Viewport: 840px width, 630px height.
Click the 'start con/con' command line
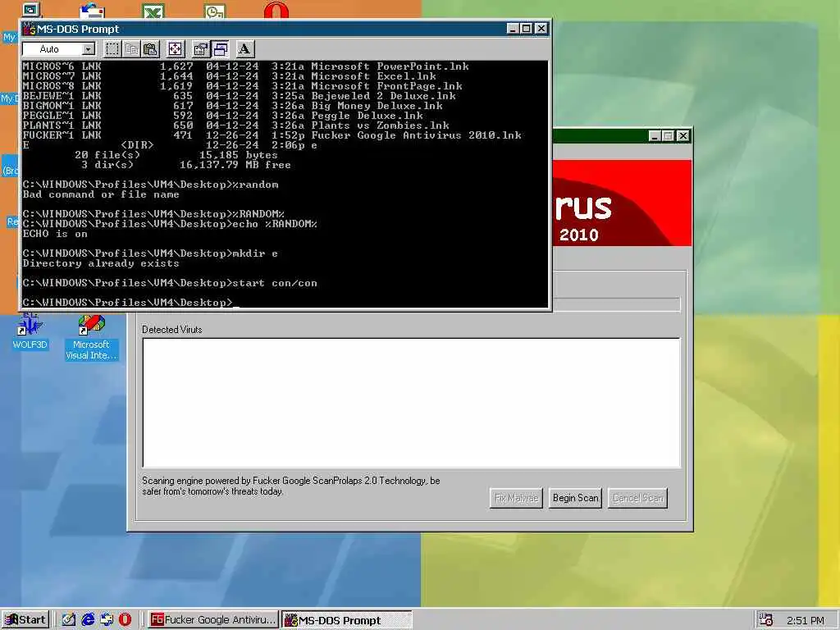(x=170, y=283)
